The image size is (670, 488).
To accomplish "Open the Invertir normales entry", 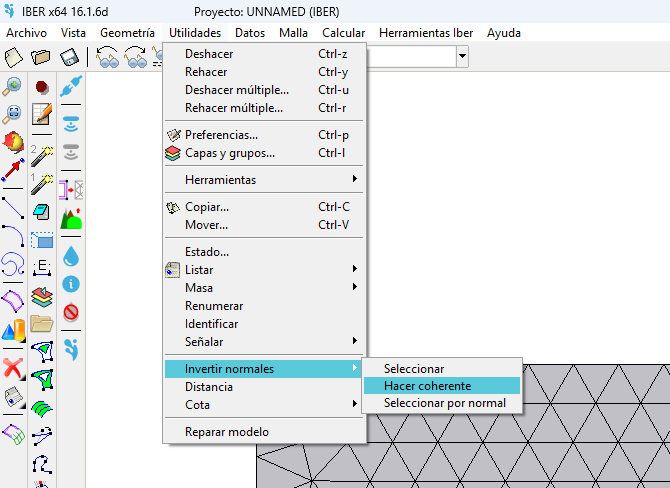I will pos(264,368).
